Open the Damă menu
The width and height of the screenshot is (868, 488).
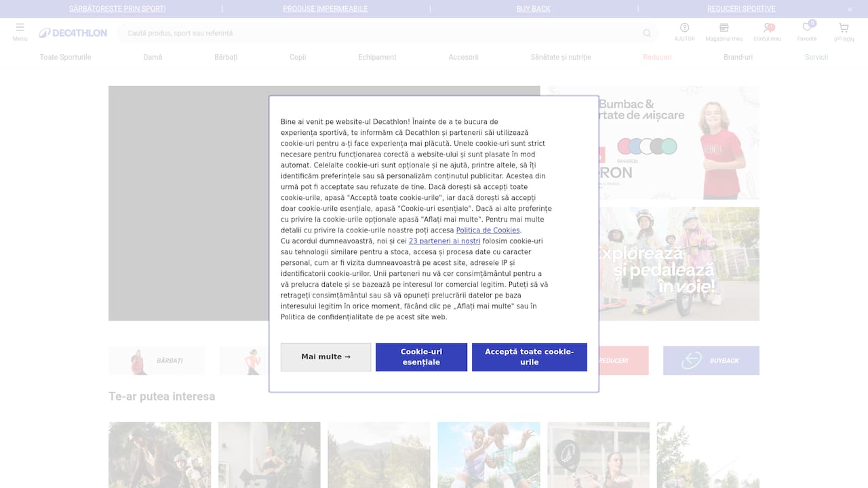click(x=153, y=57)
